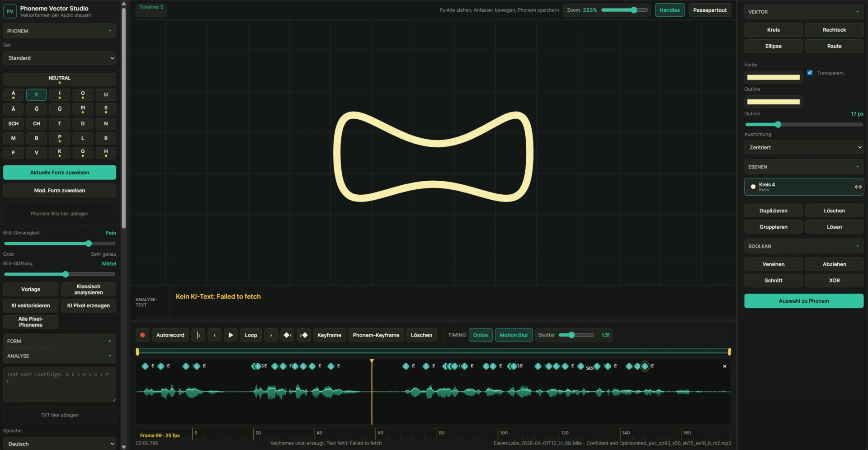Toggle the Transparent checkbox
Image resolution: width=868 pixels, height=450 pixels.
click(810, 73)
